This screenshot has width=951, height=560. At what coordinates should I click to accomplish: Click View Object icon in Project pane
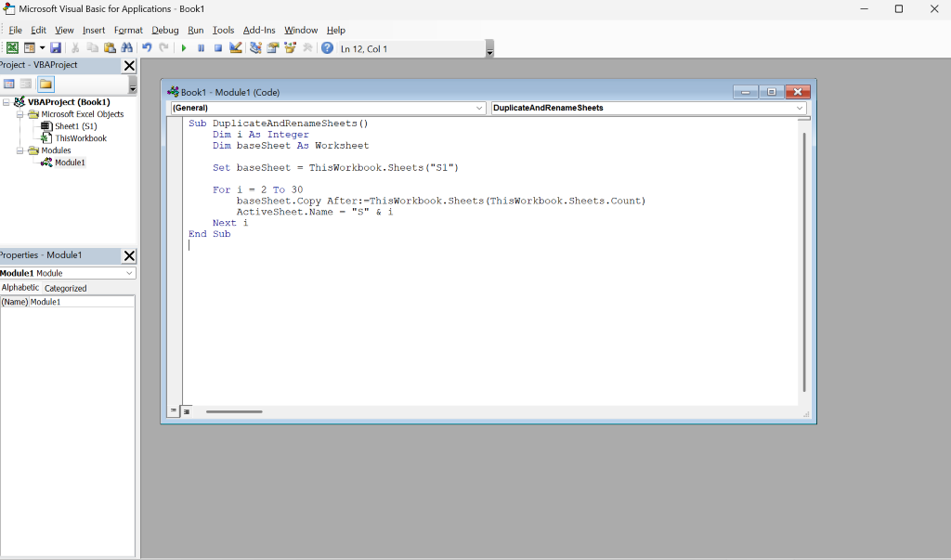point(26,85)
